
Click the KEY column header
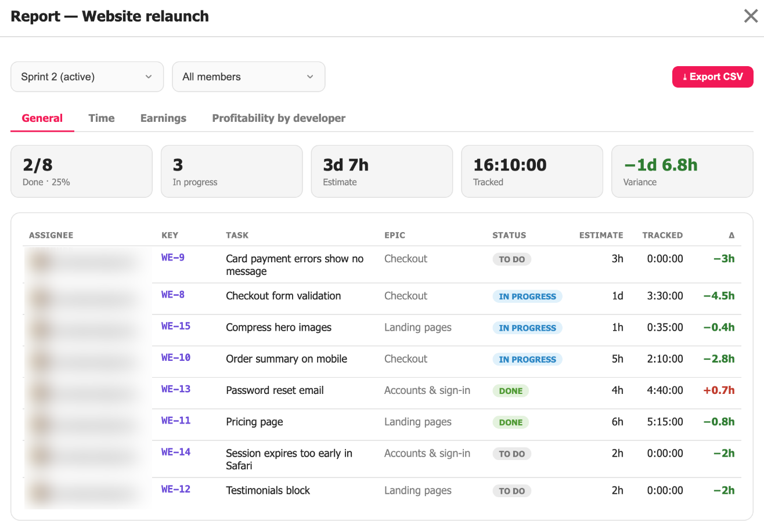tap(170, 236)
